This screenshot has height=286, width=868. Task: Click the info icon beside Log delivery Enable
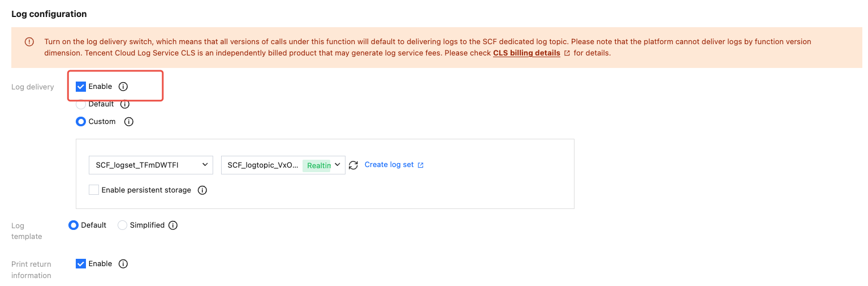point(123,87)
